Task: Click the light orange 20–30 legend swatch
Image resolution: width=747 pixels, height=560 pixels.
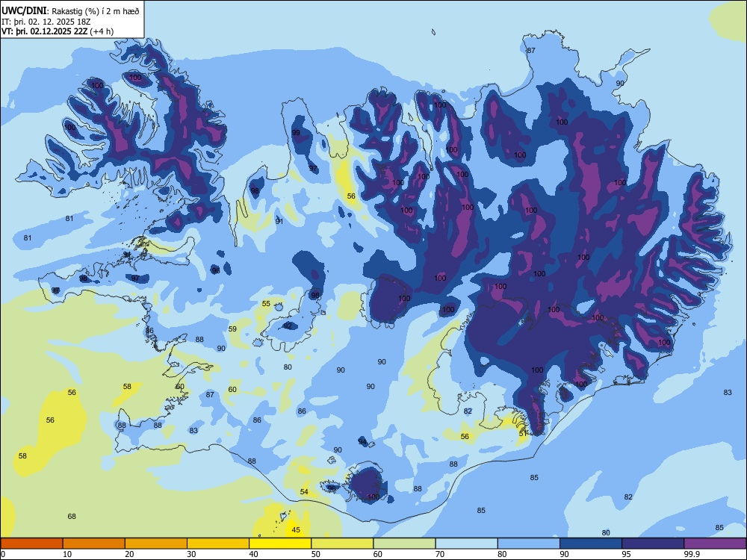Action: 156,544
